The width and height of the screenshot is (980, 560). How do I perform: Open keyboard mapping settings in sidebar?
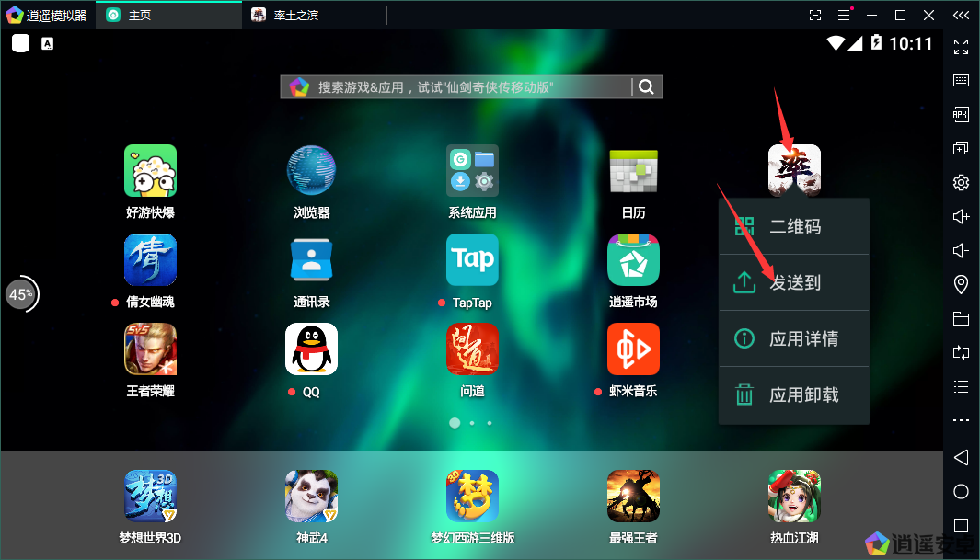point(962,81)
